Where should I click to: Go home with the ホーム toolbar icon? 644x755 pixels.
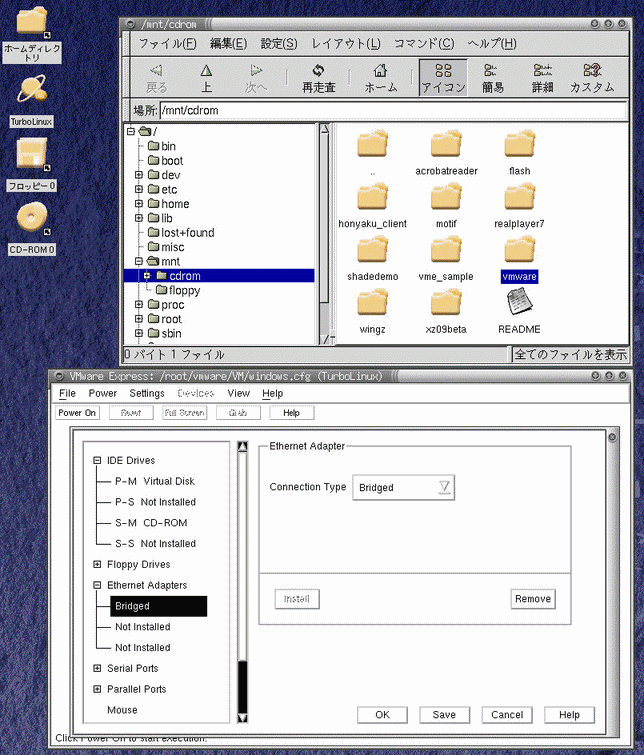[381, 78]
